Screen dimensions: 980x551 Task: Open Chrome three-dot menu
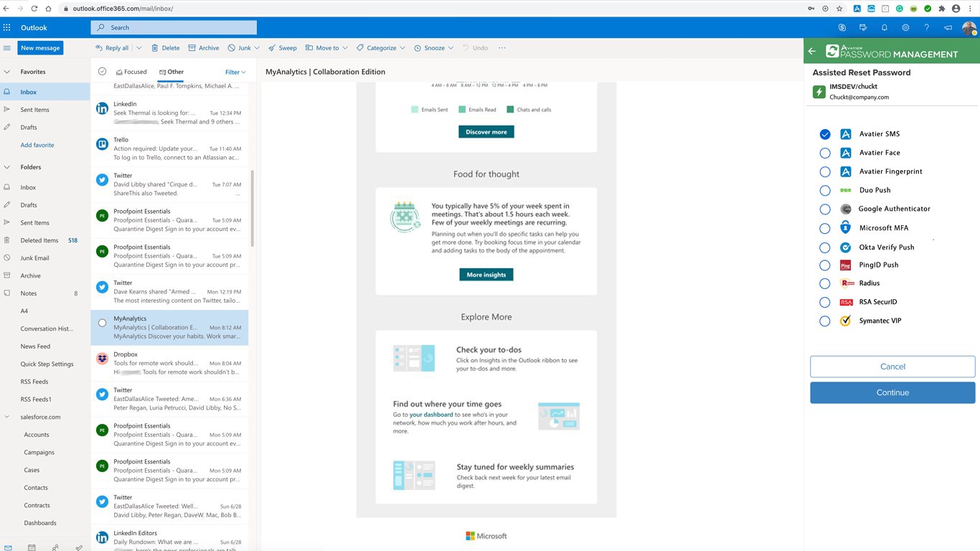click(x=971, y=9)
